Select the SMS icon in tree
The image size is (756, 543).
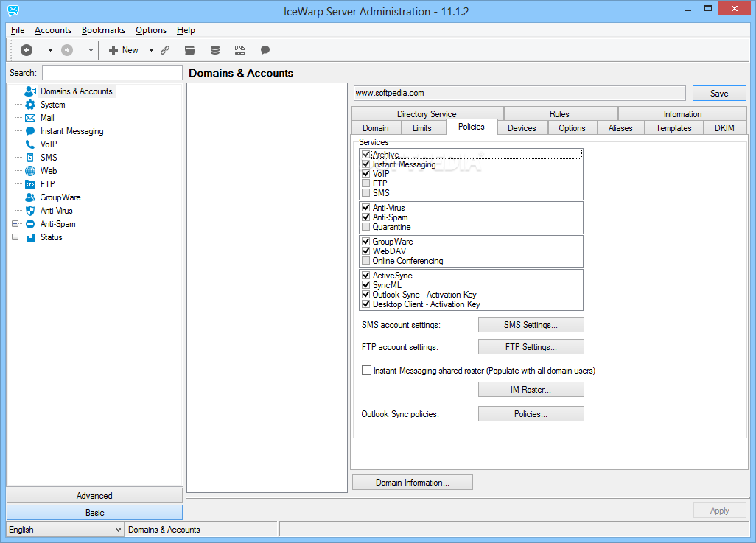tap(30, 158)
